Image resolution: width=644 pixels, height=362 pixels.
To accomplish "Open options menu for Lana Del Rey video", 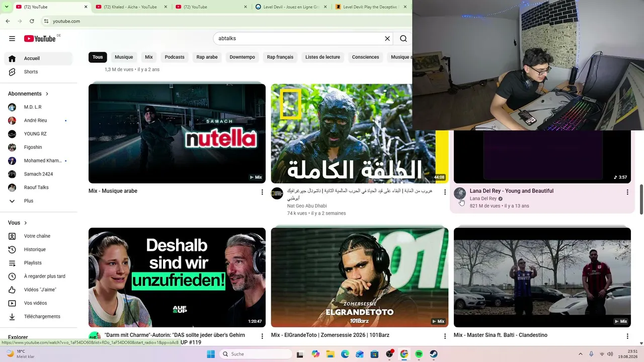I will point(627,192).
